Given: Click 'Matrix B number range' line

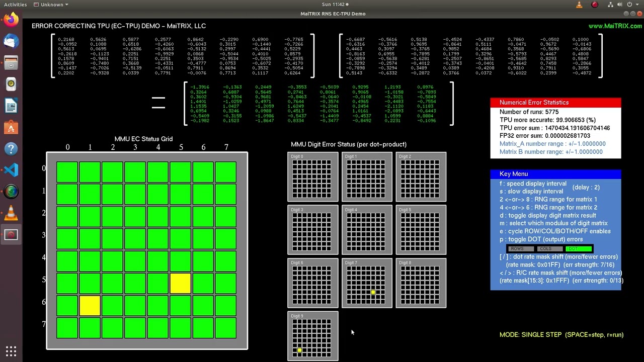Looking at the screenshot, I should click(551, 152).
